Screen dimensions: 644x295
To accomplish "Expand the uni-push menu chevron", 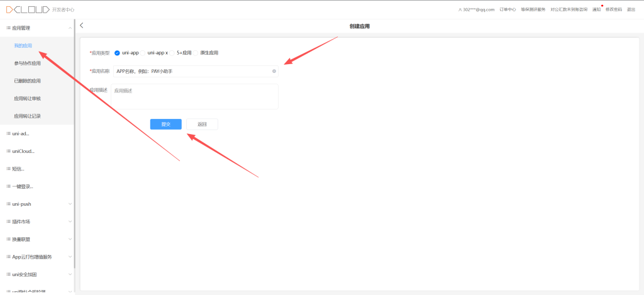I will pos(70,204).
